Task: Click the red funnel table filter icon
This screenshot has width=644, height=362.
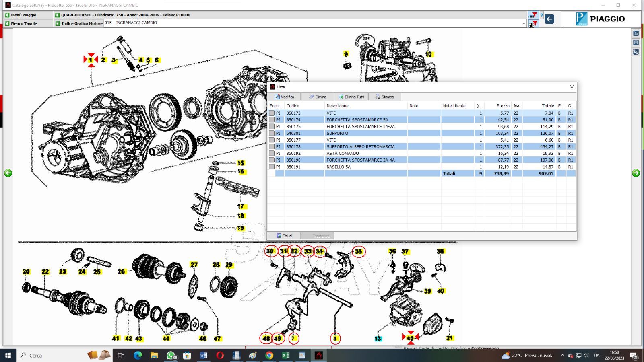Action: [x=533, y=16]
